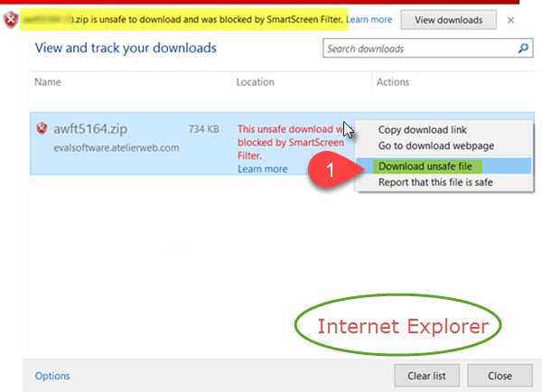Click the Clear list button
The image size is (542, 392).
tap(426, 376)
